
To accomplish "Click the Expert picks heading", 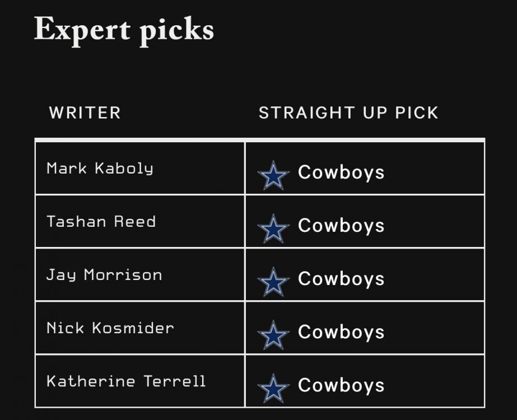I will point(124,28).
